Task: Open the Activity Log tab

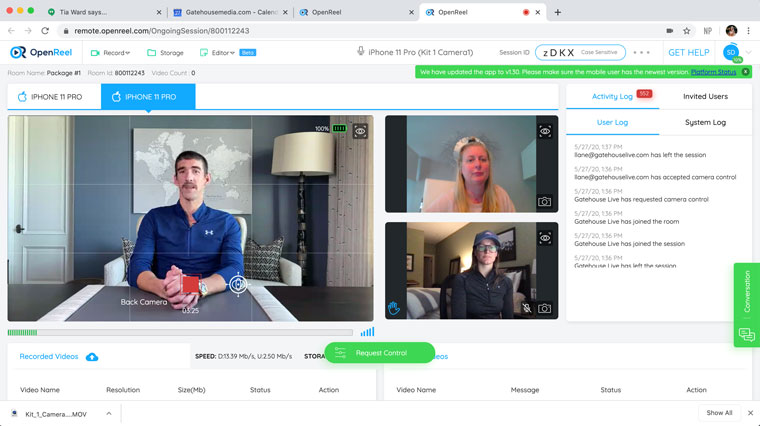Action: (x=612, y=96)
